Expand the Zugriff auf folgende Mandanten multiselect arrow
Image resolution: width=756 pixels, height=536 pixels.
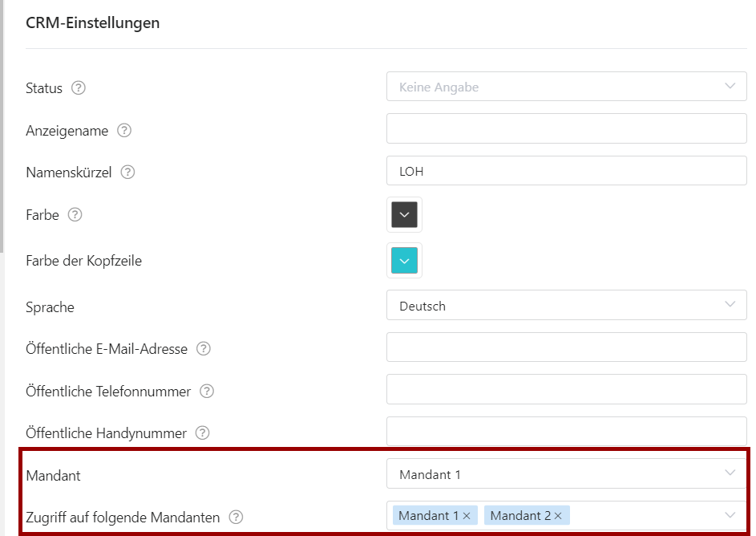click(x=730, y=515)
